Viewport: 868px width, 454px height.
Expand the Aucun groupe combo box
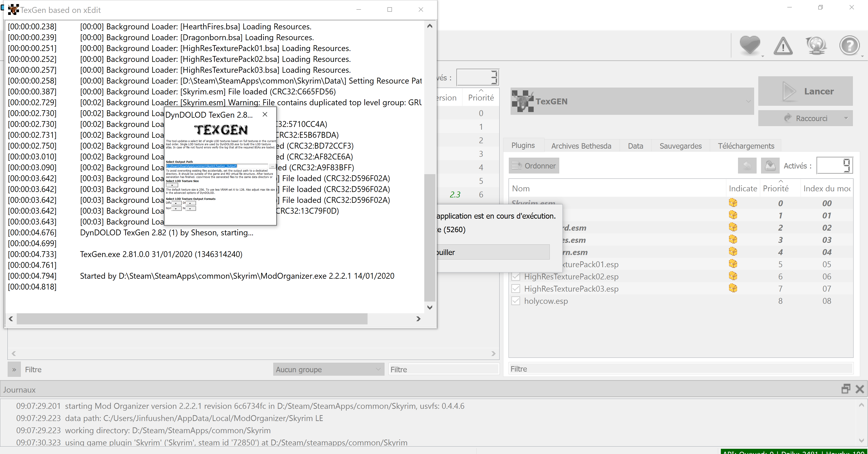[328, 370]
